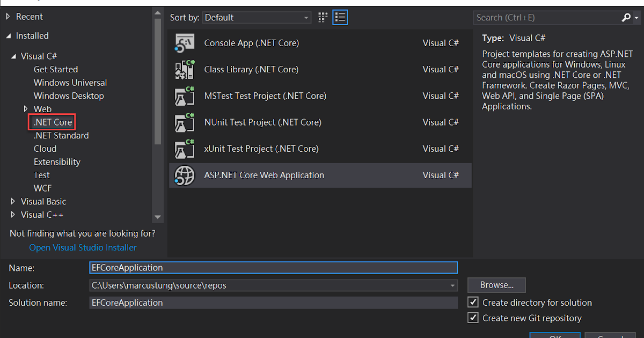
Task: Click the project Name text field
Action: click(274, 268)
